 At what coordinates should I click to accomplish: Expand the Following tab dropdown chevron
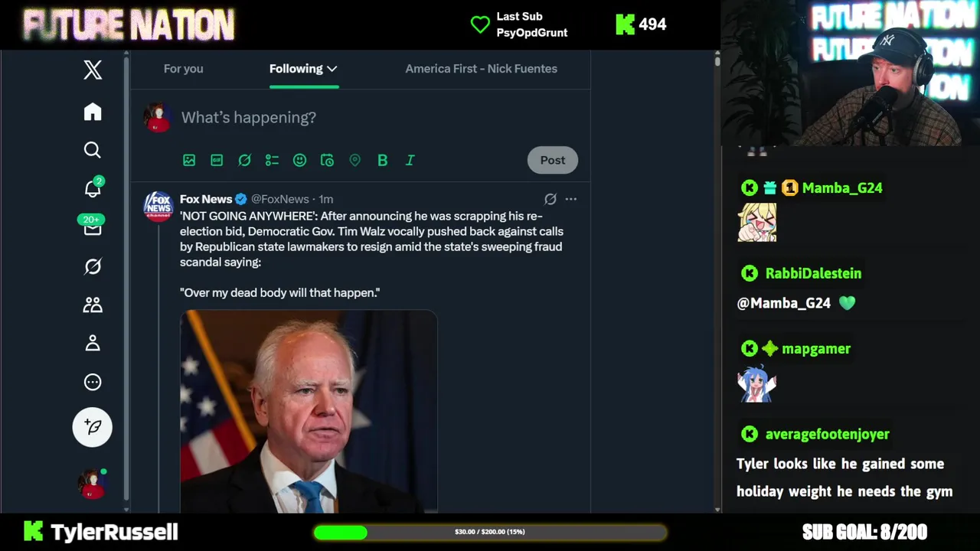pyautogui.click(x=332, y=69)
